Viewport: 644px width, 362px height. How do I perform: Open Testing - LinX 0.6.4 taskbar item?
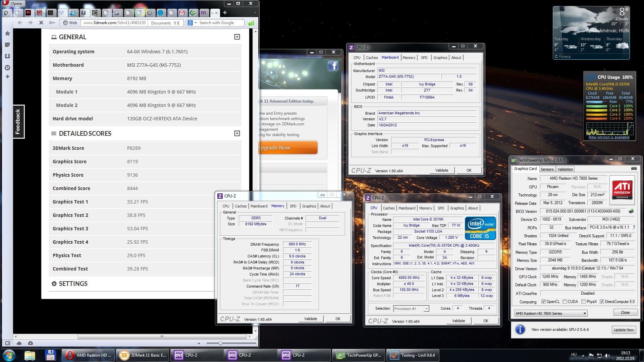tap(413, 355)
